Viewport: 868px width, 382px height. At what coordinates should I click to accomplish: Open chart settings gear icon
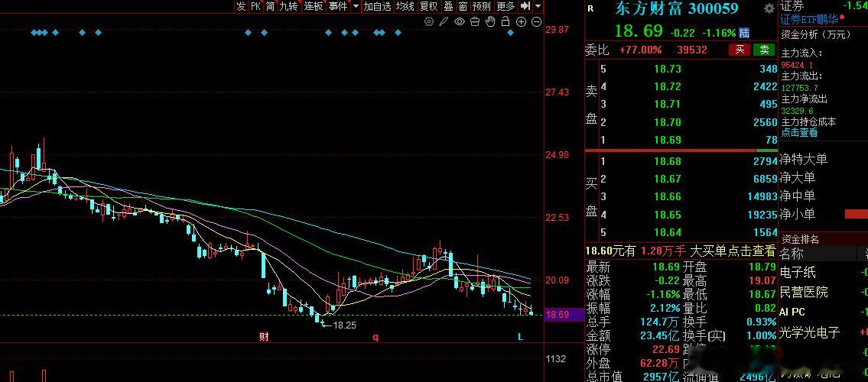pos(428,21)
